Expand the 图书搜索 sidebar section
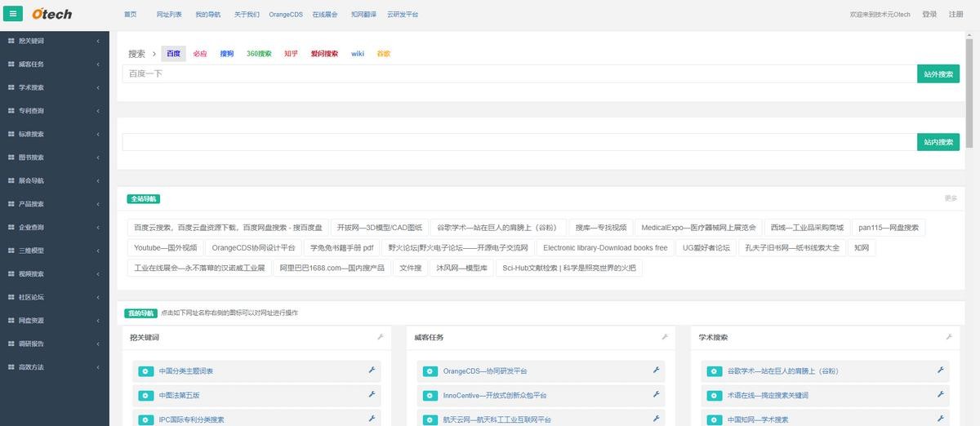980x426 pixels. [54, 158]
